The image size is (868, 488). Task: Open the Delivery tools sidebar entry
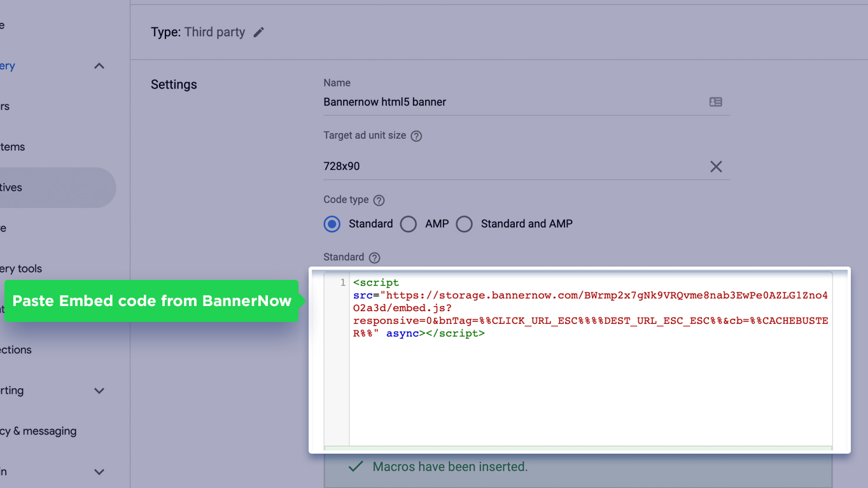(21, 269)
